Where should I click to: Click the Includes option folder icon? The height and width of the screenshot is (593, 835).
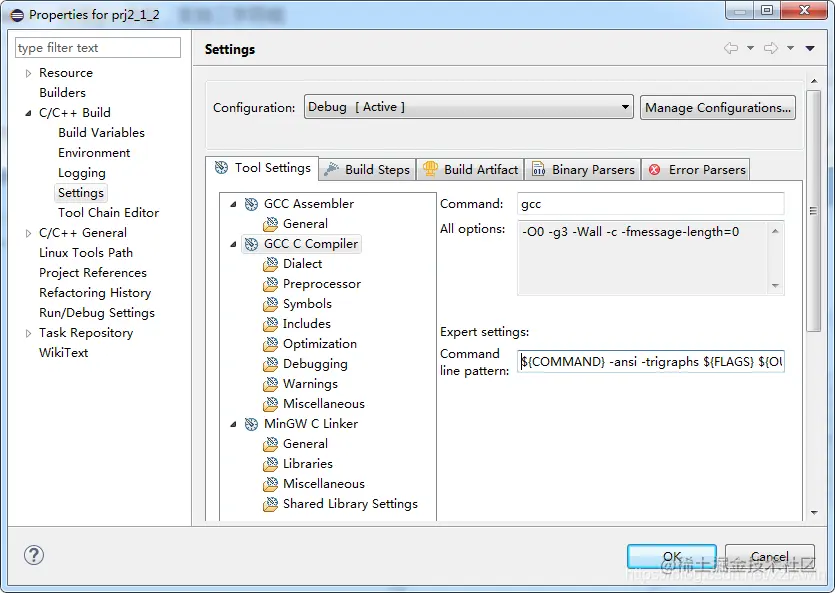[x=271, y=324]
